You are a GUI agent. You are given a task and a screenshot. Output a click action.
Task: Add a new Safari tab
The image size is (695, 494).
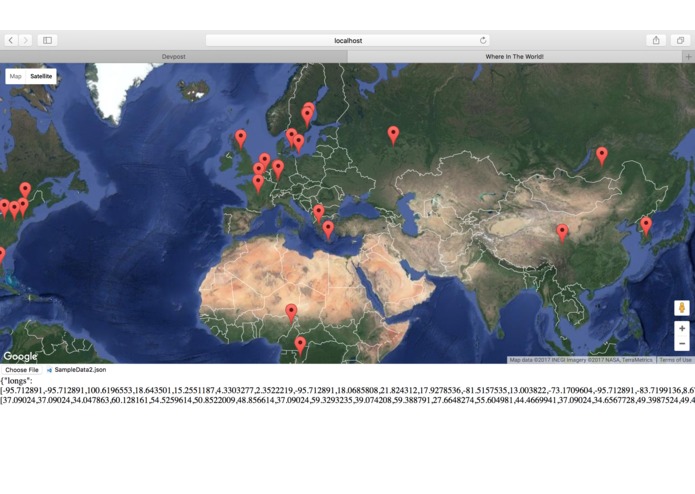688,57
